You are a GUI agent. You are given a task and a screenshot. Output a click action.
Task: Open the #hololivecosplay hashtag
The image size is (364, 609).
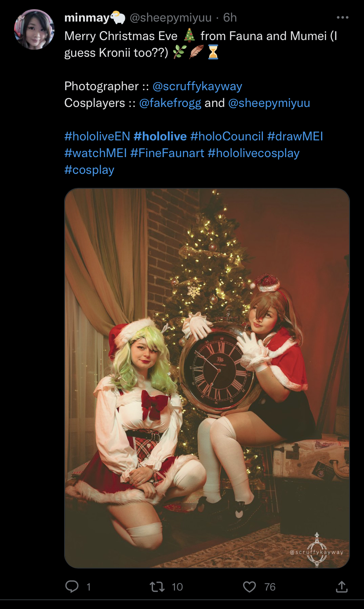253,153
